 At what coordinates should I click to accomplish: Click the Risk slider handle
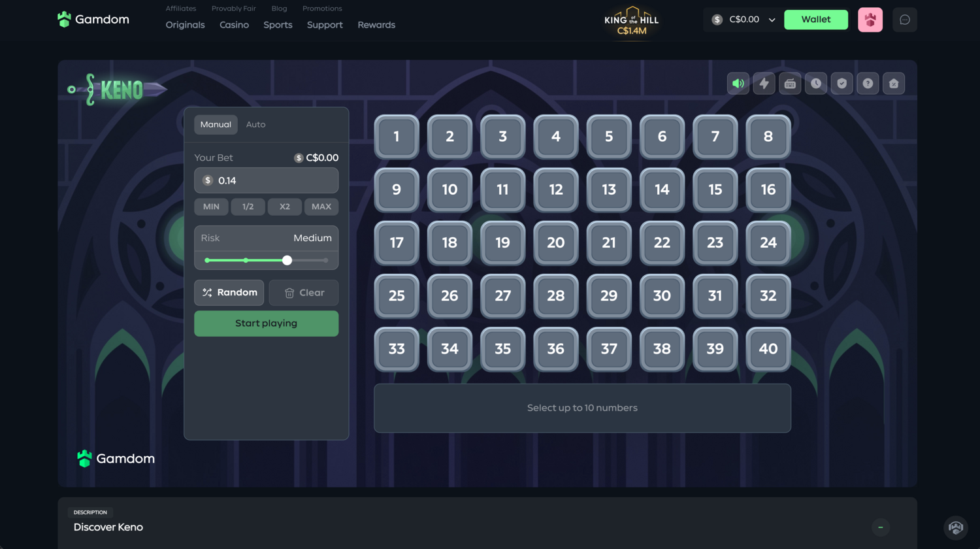click(287, 260)
